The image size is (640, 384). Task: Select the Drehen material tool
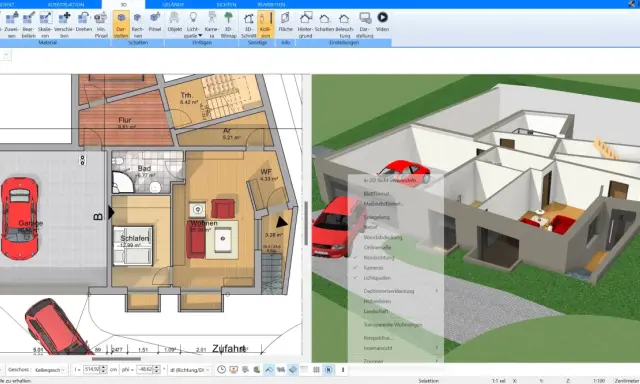[x=84, y=22]
